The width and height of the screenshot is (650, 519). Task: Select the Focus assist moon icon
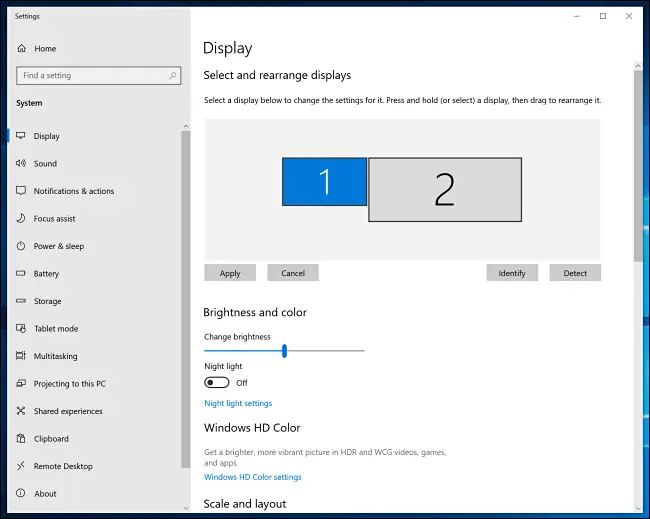pyautogui.click(x=21, y=218)
